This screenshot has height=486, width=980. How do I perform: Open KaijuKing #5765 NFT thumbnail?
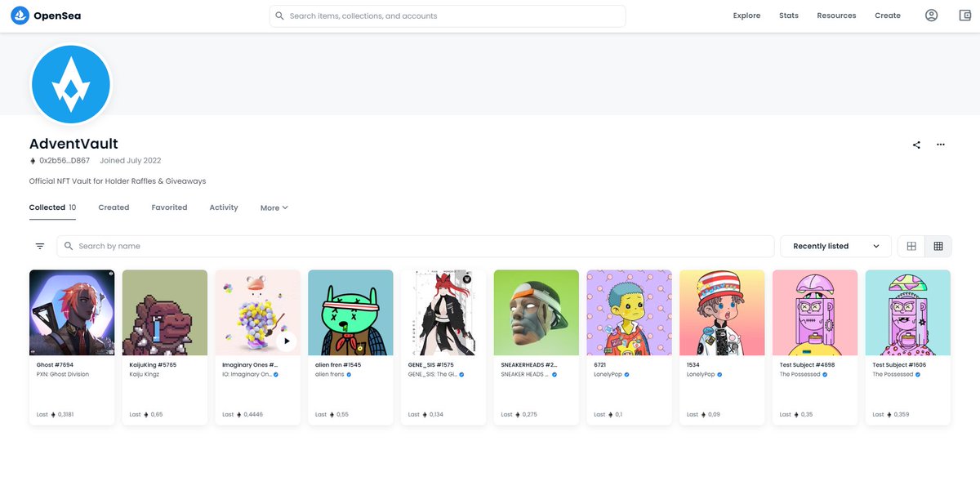(165, 312)
